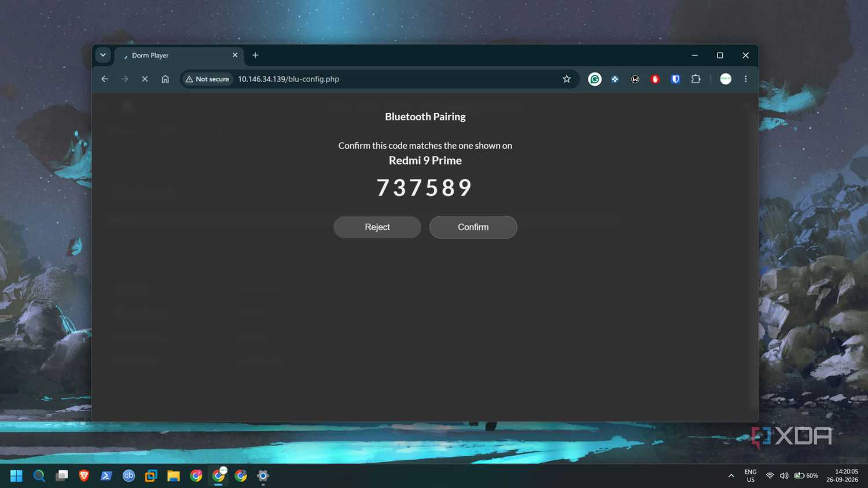868x488 pixels.
Task: Stop loading the page
Action: [145, 79]
